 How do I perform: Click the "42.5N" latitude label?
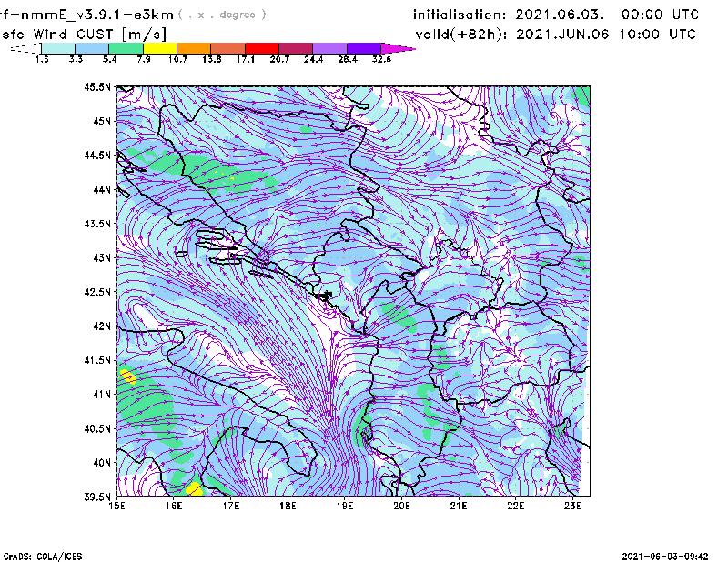(x=97, y=292)
